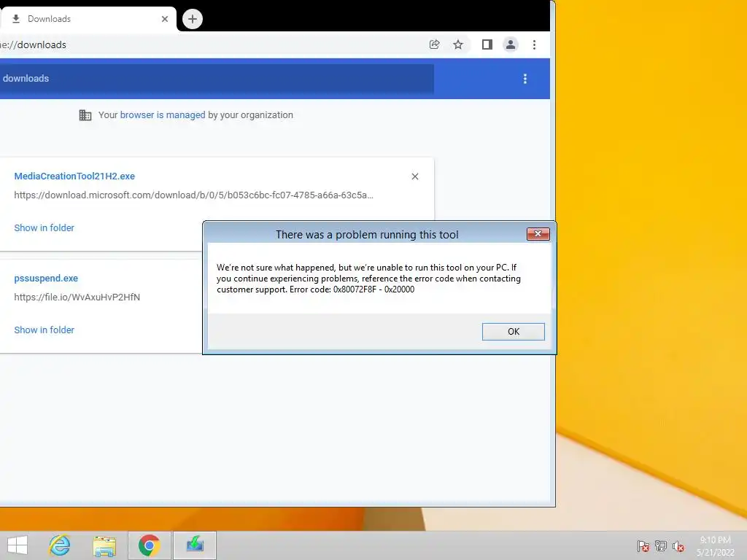Close the 'There was a problem' dialog

pos(538,234)
